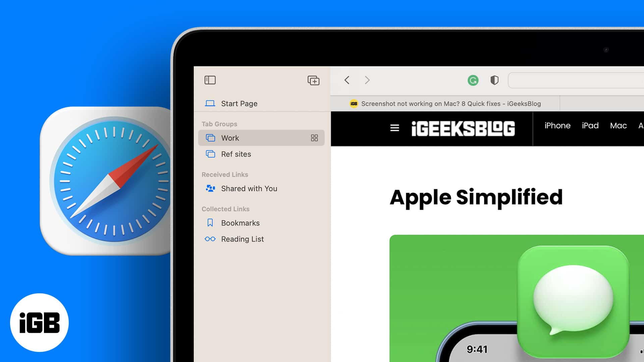Expand the Collected Links section
The height and width of the screenshot is (362, 644).
point(226,208)
